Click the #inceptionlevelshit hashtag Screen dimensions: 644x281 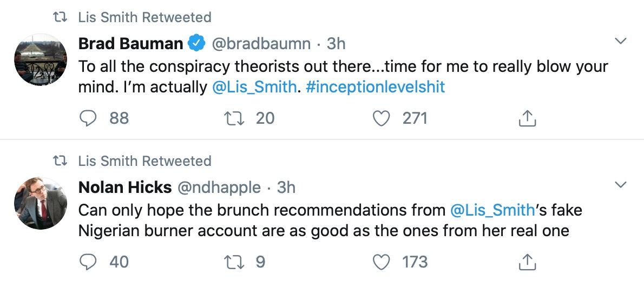(375, 86)
